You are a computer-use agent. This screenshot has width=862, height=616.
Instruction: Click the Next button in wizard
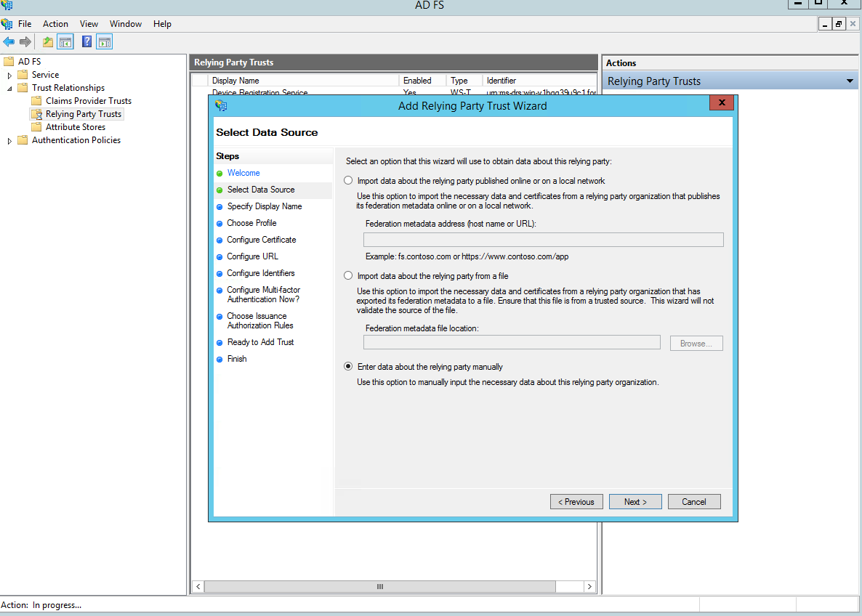click(635, 502)
